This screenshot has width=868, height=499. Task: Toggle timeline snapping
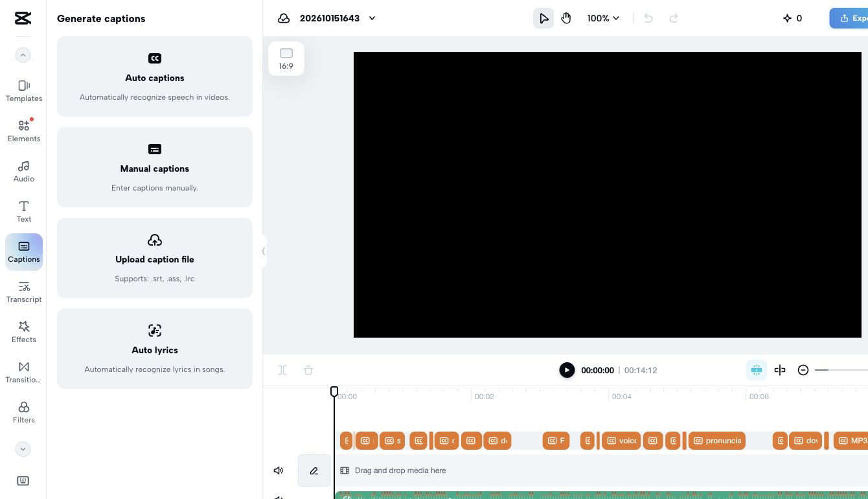tap(757, 370)
